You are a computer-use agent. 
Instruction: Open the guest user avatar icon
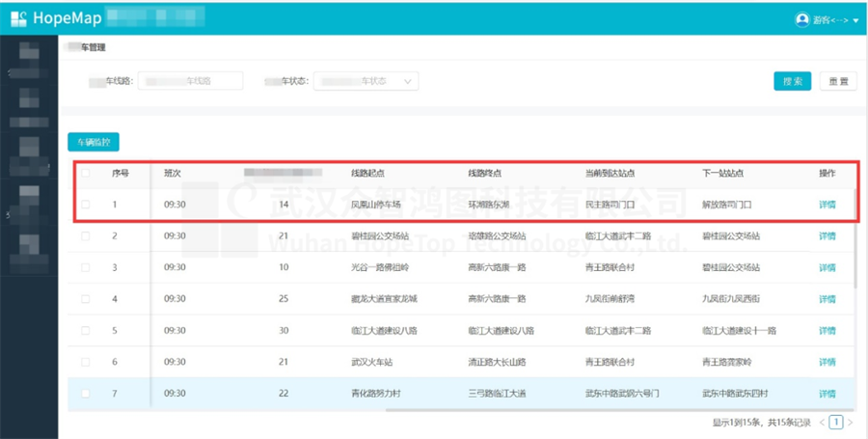point(802,20)
